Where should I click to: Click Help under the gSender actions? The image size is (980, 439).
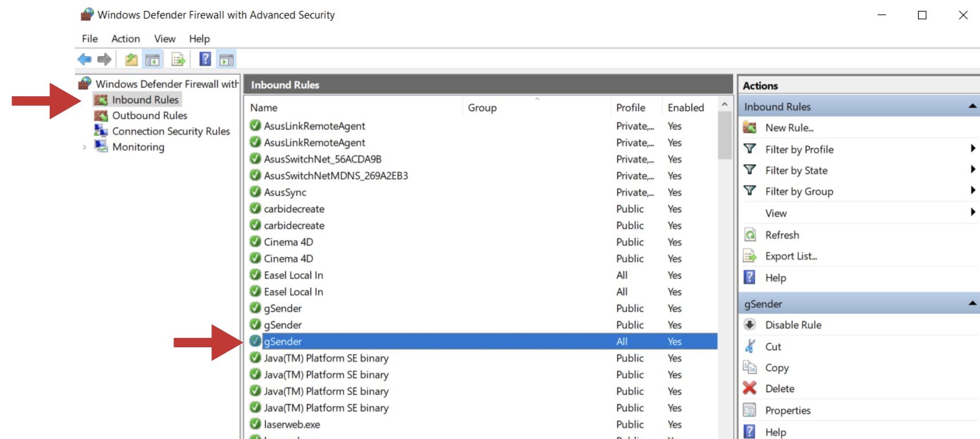(x=776, y=432)
